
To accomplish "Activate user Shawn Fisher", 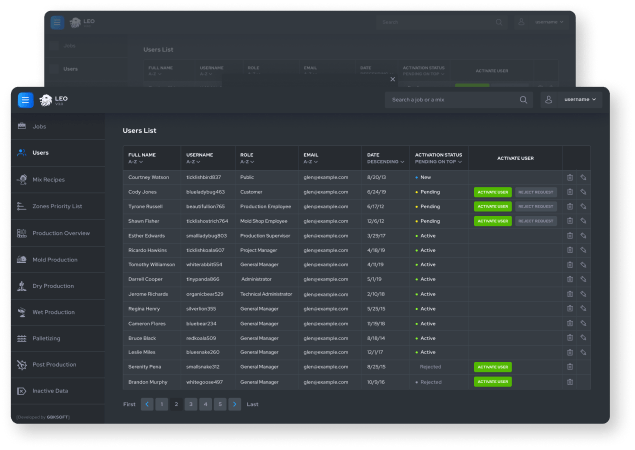I will coord(493,221).
